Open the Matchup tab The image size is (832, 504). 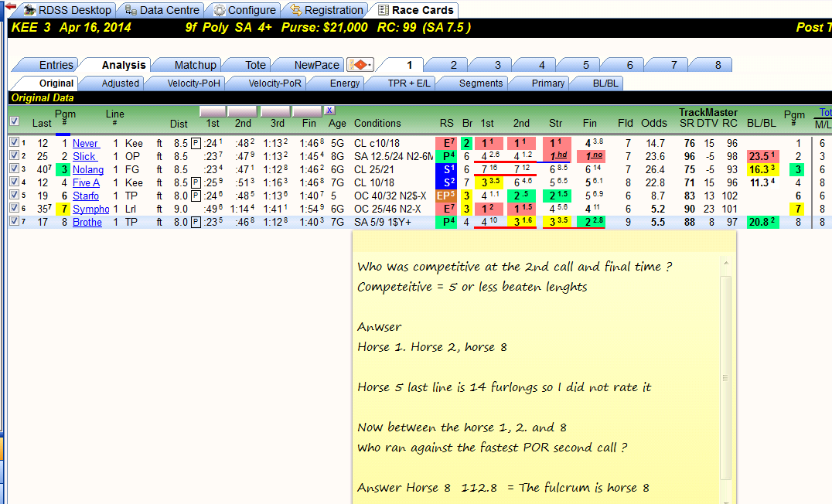[x=196, y=65]
